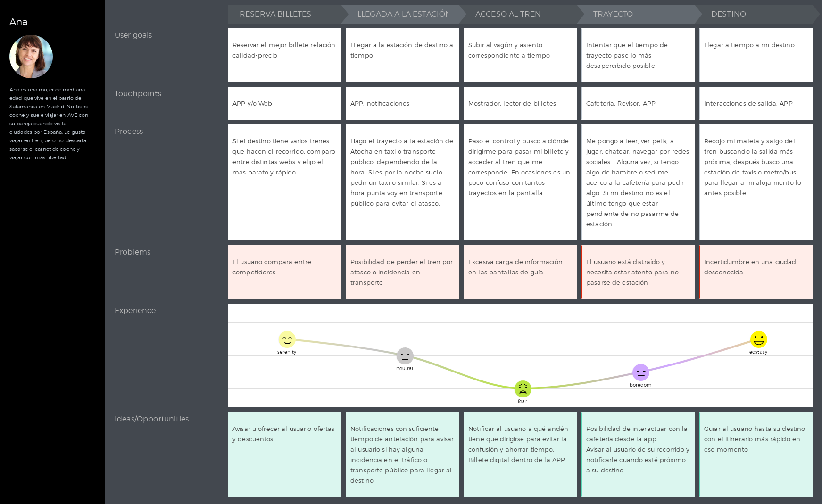Select the 'APP y/o Web' touchpoint card
This screenshot has width=822, height=504.
click(284, 103)
